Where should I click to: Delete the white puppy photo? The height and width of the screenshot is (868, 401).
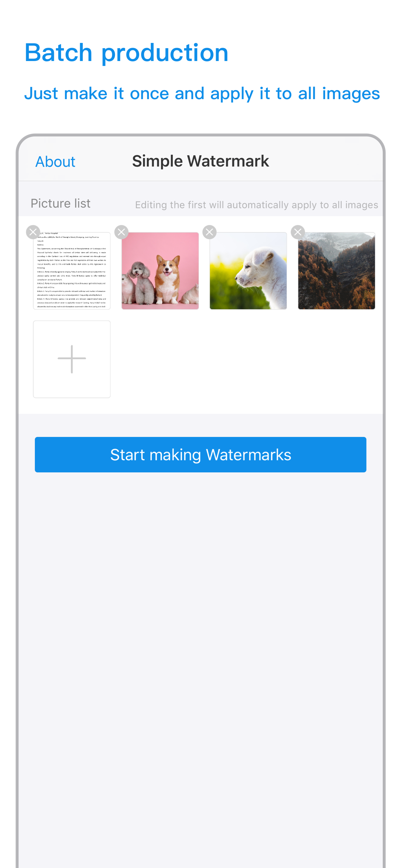(x=210, y=232)
